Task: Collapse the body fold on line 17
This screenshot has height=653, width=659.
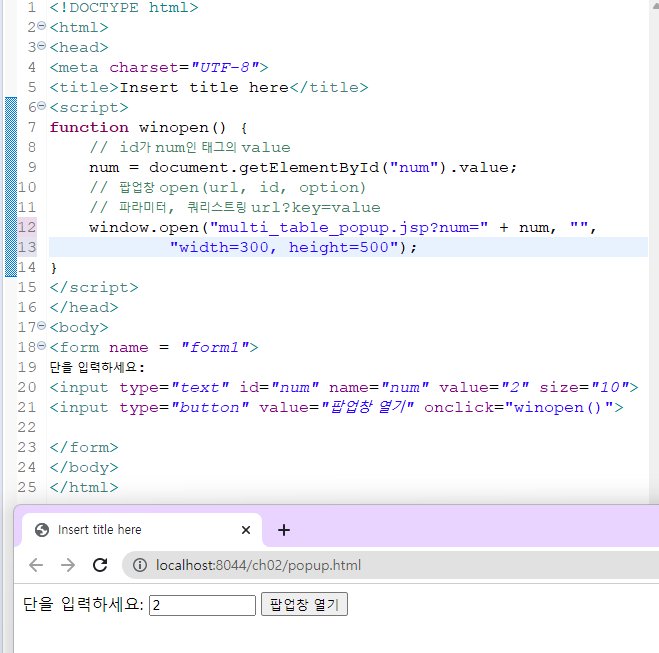Action: click(x=41, y=326)
